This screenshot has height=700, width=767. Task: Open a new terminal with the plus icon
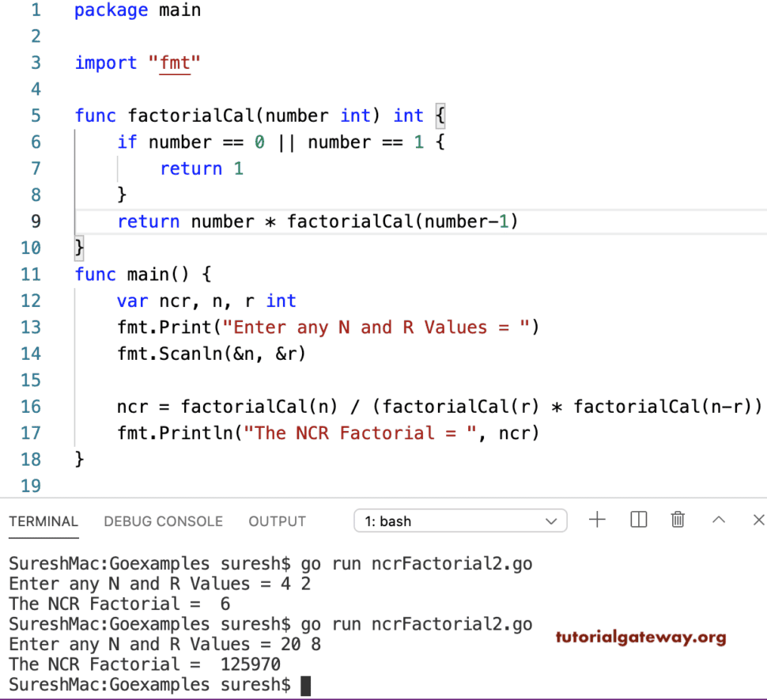pos(598,520)
